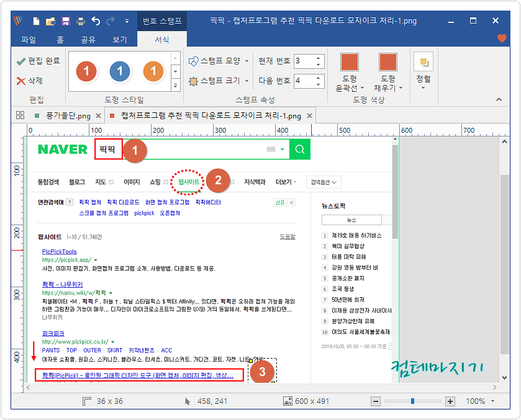Click the 도형 채우기 color swatch
The image size is (521, 420).
point(387,62)
